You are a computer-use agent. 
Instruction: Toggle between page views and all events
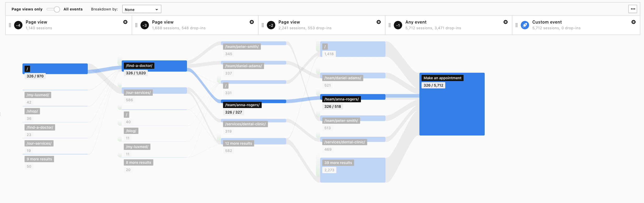point(54,9)
